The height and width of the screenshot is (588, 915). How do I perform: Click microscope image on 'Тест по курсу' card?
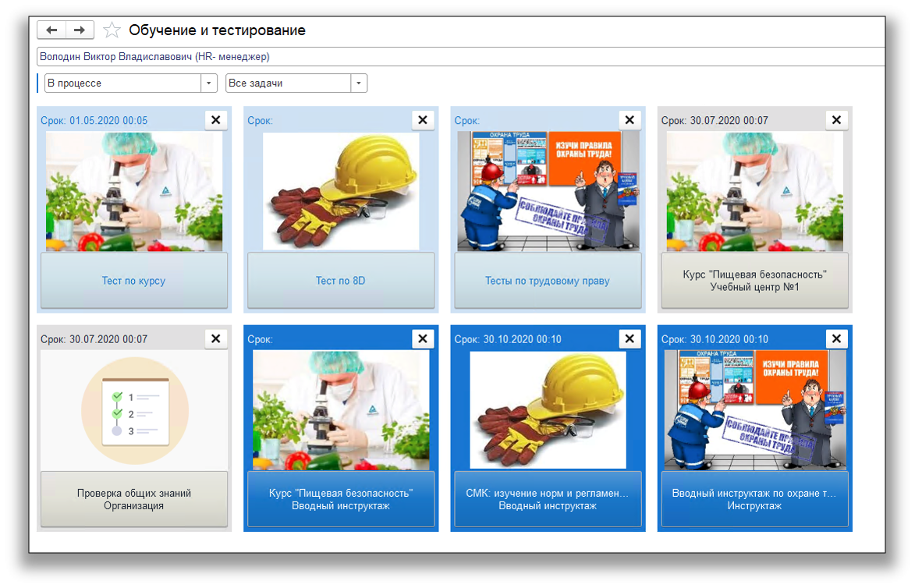click(134, 191)
